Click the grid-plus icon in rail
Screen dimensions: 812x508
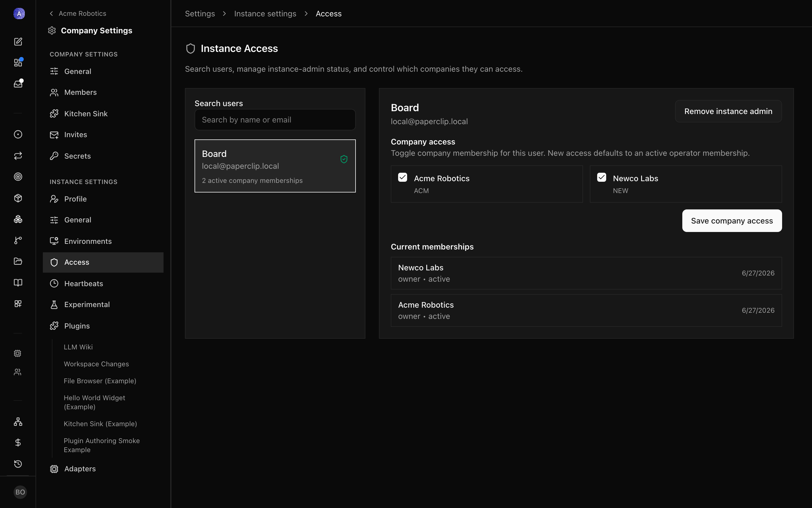click(18, 304)
